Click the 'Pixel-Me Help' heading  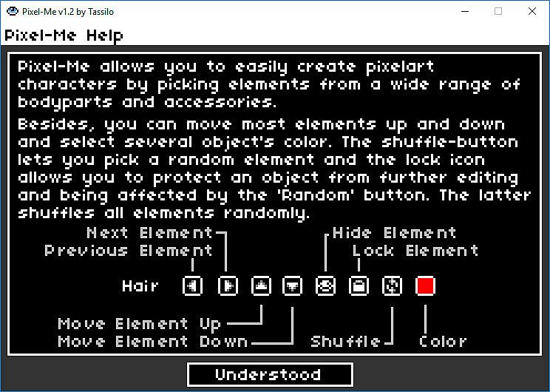pos(64,35)
